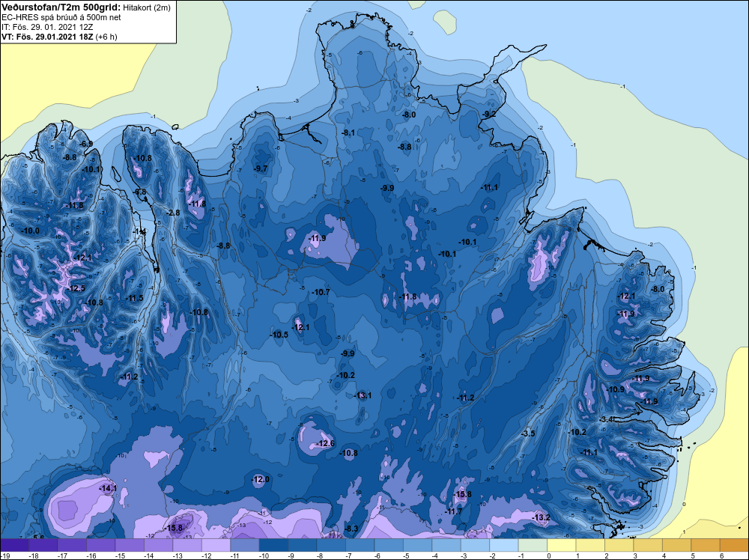Select the legend swatch labeled -7
Viewport: 749px width, 560px height.
point(360,545)
